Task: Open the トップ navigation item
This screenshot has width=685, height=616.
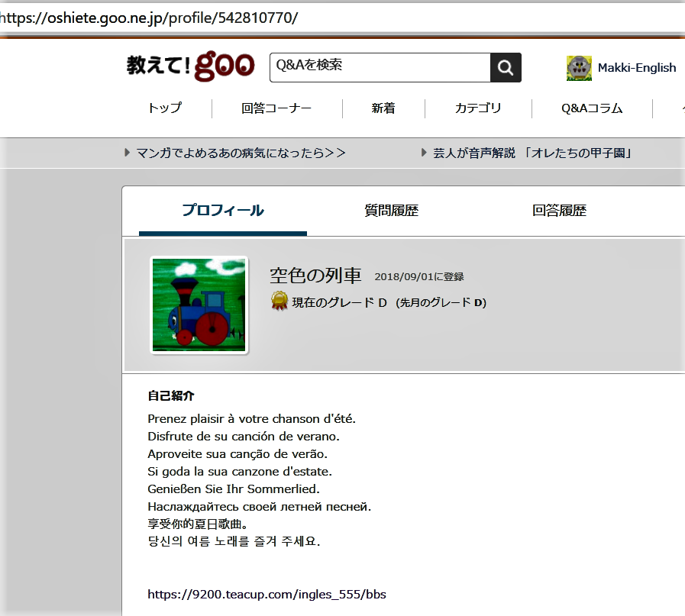Action: (165, 108)
